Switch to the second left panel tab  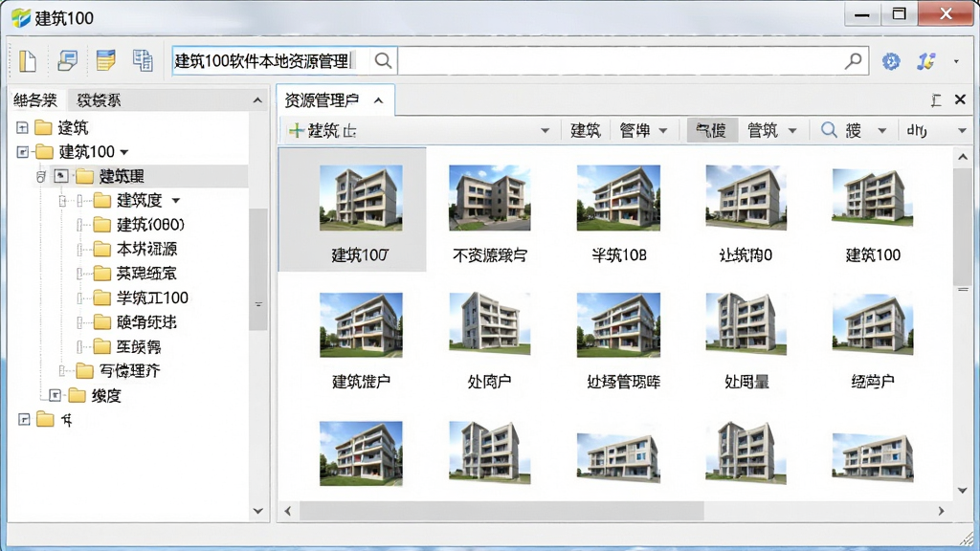[99, 99]
